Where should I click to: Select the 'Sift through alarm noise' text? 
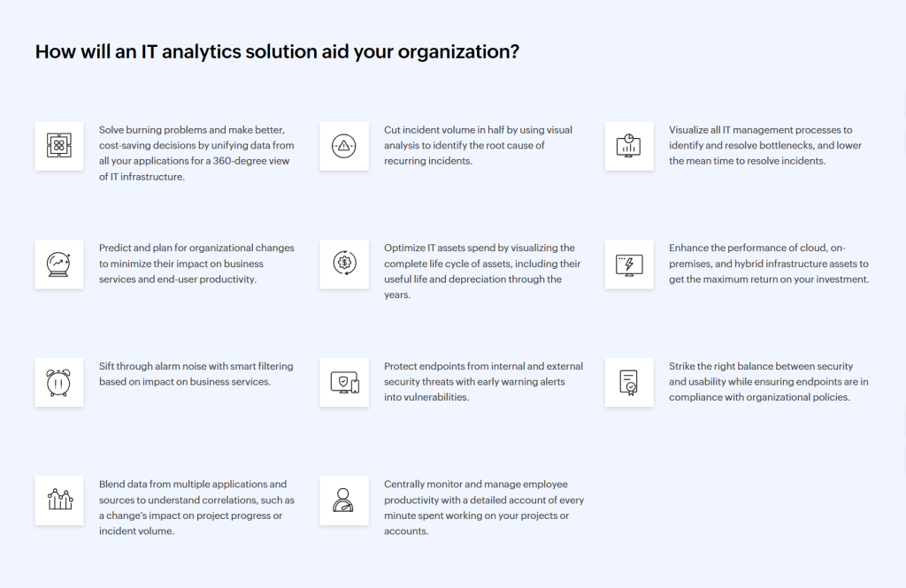coord(196,374)
